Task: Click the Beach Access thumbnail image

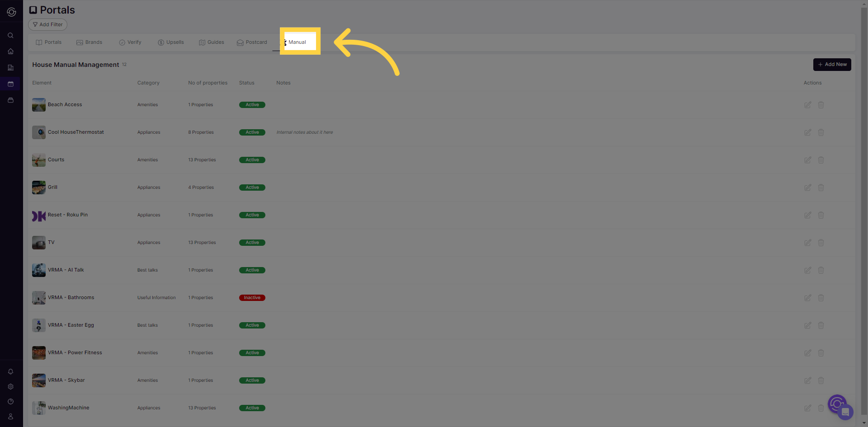Action: pyautogui.click(x=38, y=104)
